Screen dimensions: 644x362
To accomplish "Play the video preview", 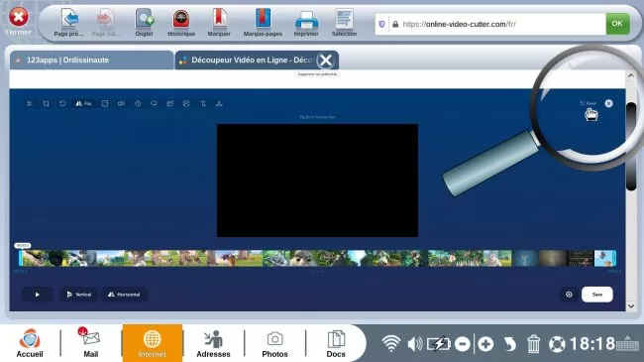I will (37, 295).
